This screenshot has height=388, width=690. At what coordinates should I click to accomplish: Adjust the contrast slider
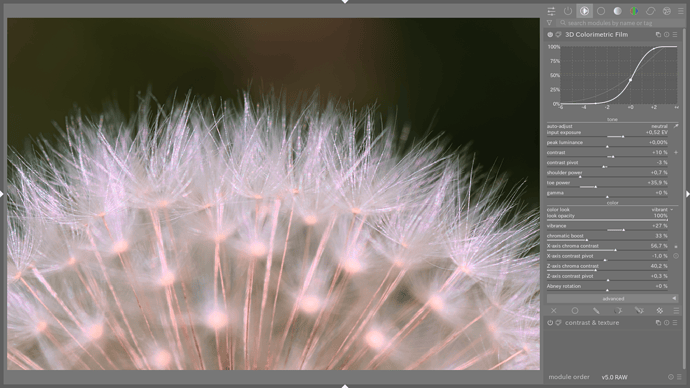click(x=607, y=154)
